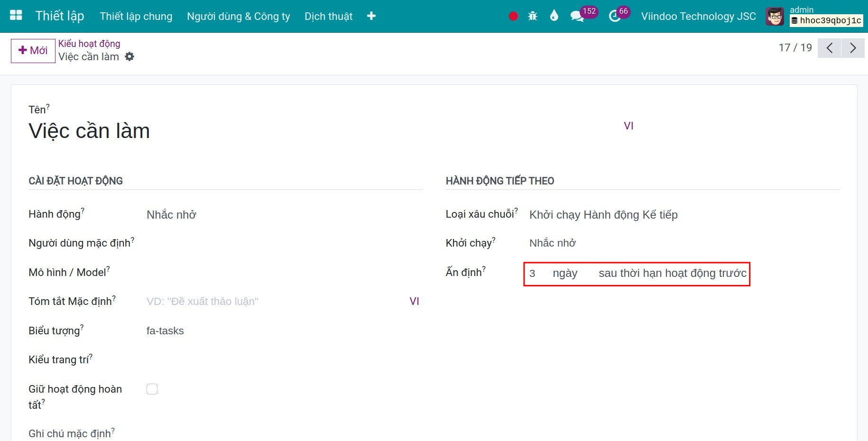Open Loại xâu chuỗi dropdown

pos(684,214)
